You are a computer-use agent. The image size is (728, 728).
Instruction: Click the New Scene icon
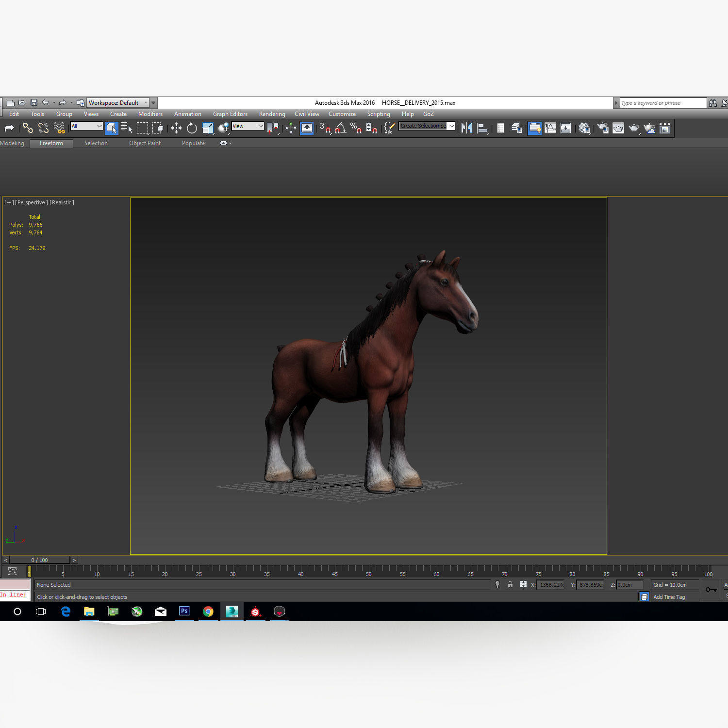(x=10, y=102)
